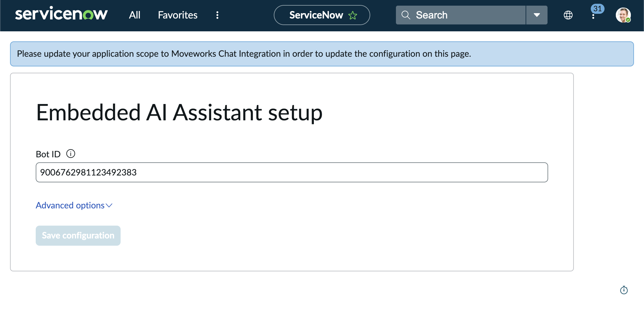Screen dimensions: 644x319
Task: Open the response time stopwatch icon
Action: (624, 290)
